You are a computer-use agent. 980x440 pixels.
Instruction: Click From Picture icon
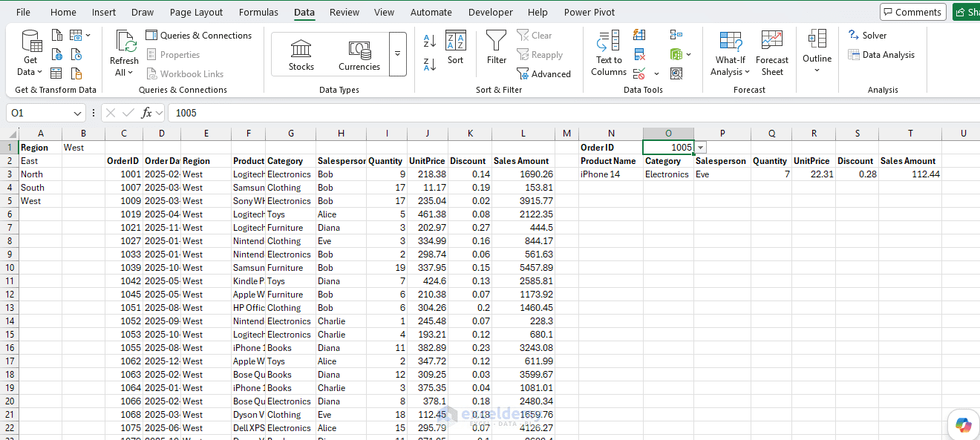pyautogui.click(x=76, y=35)
